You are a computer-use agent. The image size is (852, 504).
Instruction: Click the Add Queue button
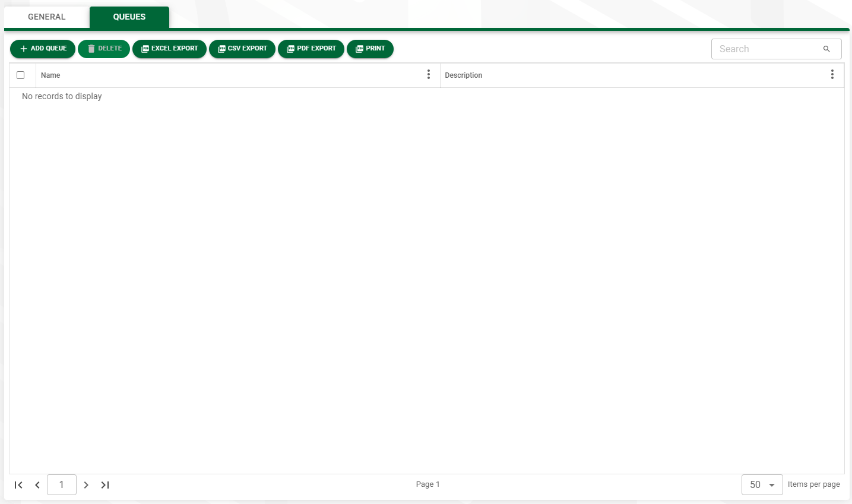point(43,49)
